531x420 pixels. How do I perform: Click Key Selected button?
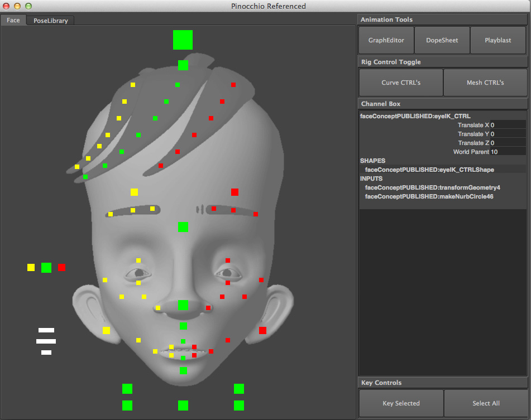tap(401, 403)
